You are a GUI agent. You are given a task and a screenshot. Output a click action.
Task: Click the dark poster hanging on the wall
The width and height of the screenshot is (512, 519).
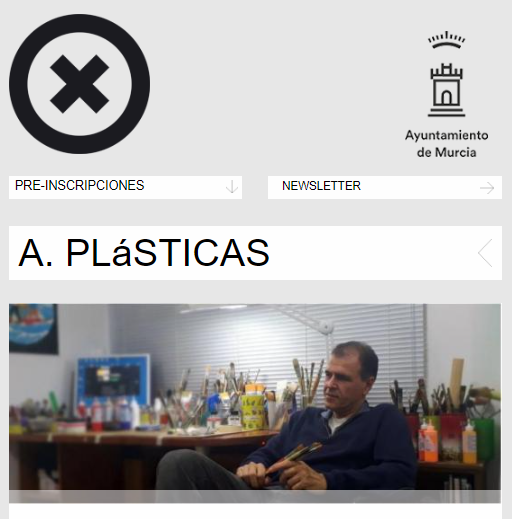pos(33,328)
